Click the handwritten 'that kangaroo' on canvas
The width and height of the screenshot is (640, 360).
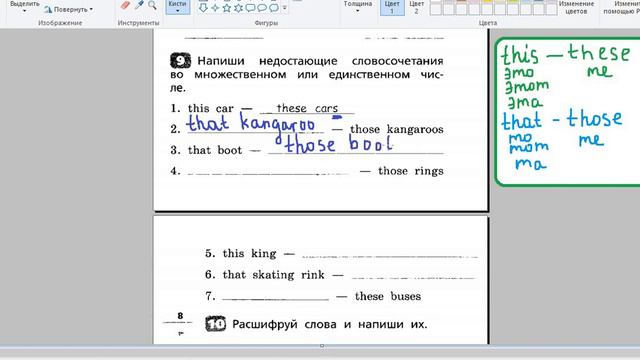point(251,123)
